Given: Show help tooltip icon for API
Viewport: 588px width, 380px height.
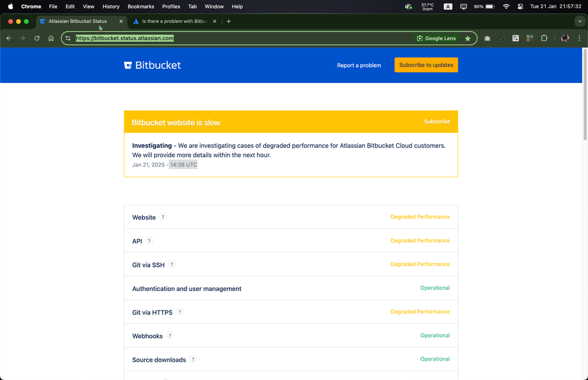Looking at the screenshot, I should tap(150, 241).
